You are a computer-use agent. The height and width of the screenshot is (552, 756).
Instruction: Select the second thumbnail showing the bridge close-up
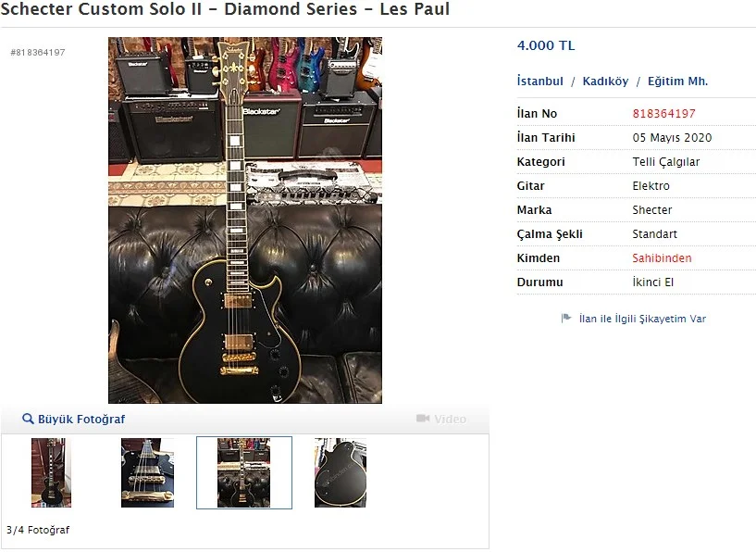(x=147, y=472)
